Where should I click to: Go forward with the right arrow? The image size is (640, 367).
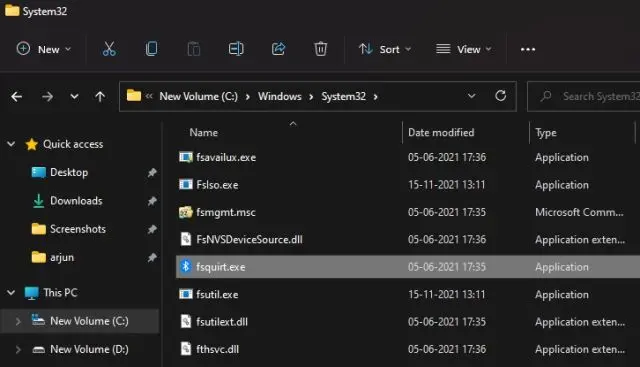click(x=47, y=97)
